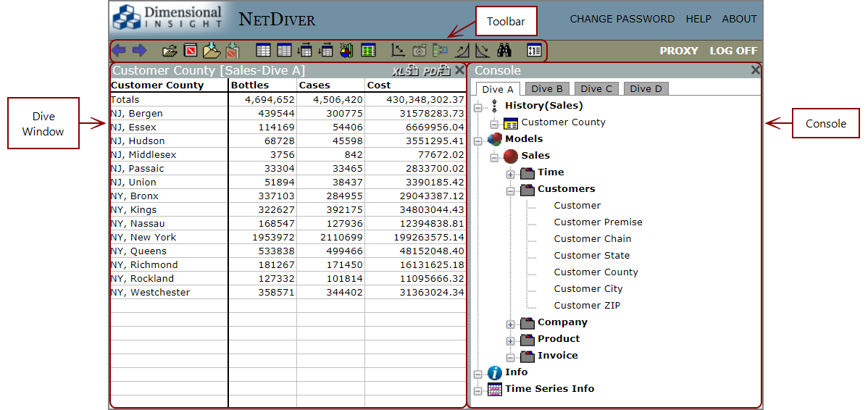The height and width of the screenshot is (410, 868).
Task: Click the camera snapshot toolbar icon
Action: (x=420, y=51)
